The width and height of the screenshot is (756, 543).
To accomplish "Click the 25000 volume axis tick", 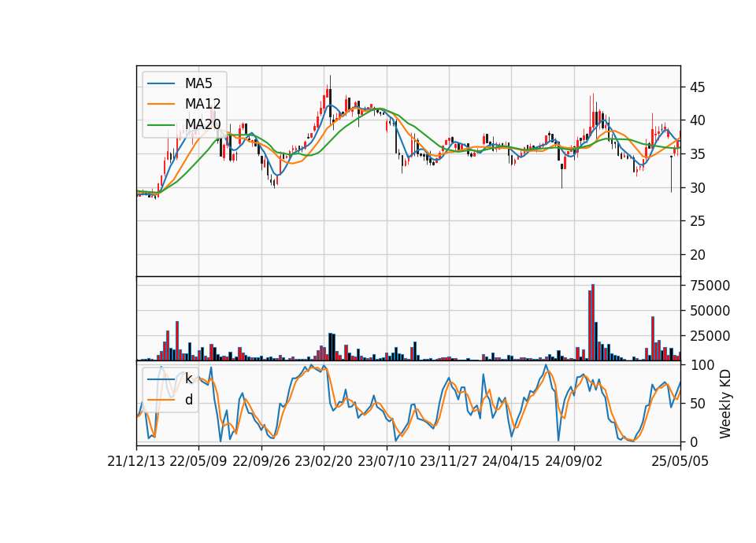I will 710,336.
